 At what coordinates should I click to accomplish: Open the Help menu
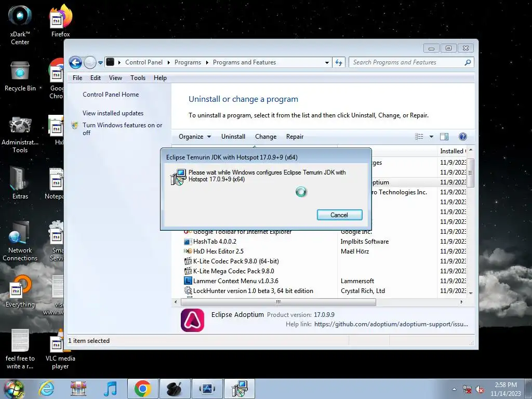[160, 78]
